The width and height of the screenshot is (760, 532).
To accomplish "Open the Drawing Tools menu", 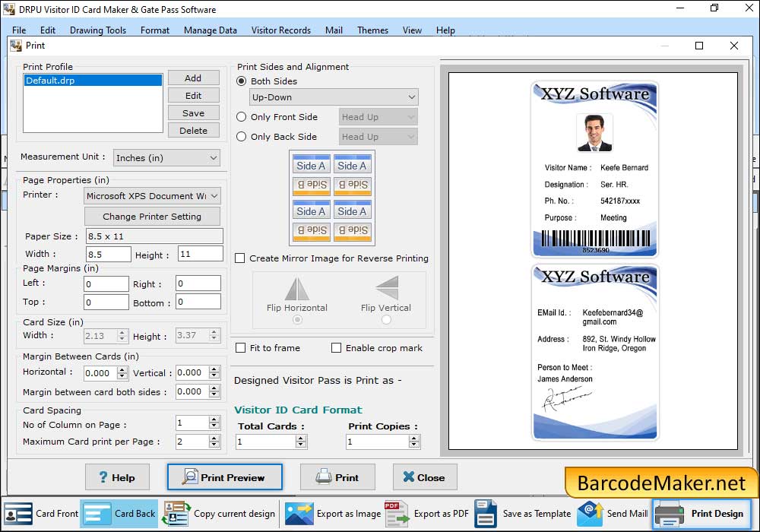I will 98,30.
